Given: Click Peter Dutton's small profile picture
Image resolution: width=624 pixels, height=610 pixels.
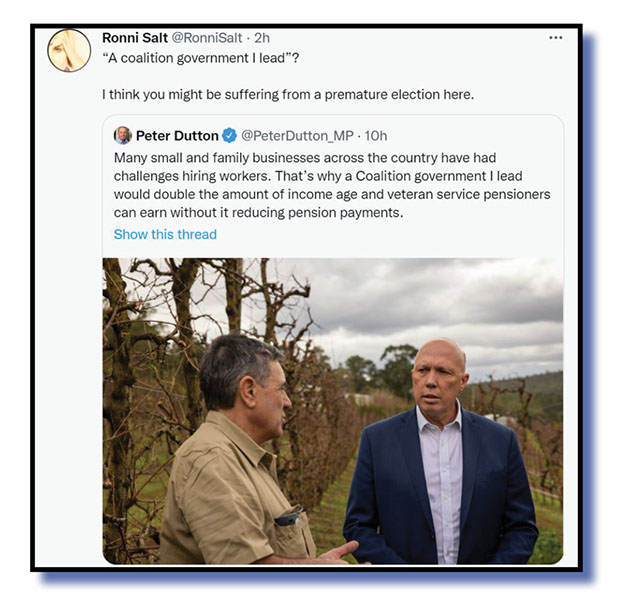Looking at the screenshot, I should 123,135.
